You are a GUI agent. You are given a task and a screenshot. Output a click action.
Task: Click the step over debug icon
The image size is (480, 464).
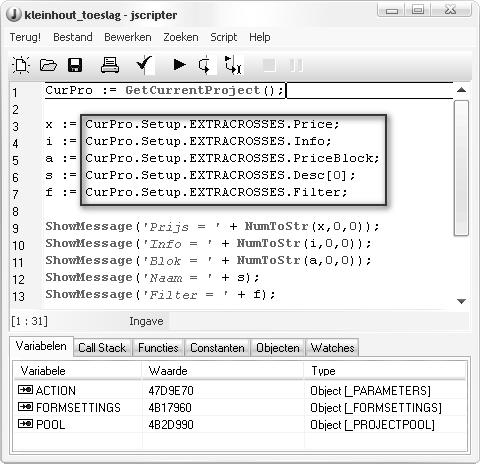coord(205,65)
